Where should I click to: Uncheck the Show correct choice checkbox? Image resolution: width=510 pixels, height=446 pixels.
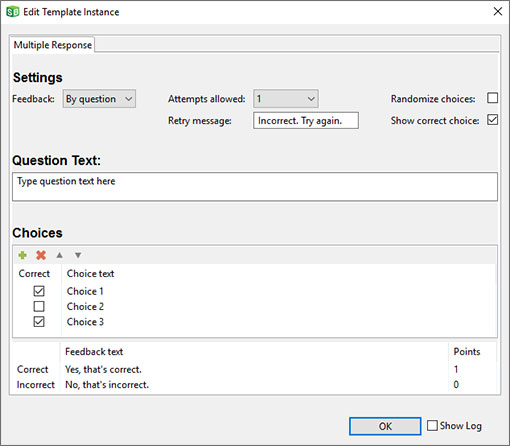coord(492,120)
